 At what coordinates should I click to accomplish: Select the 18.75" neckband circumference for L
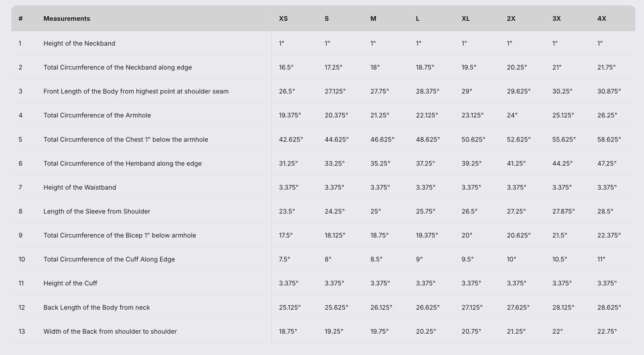pyautogui.click(x=425, y=67)
